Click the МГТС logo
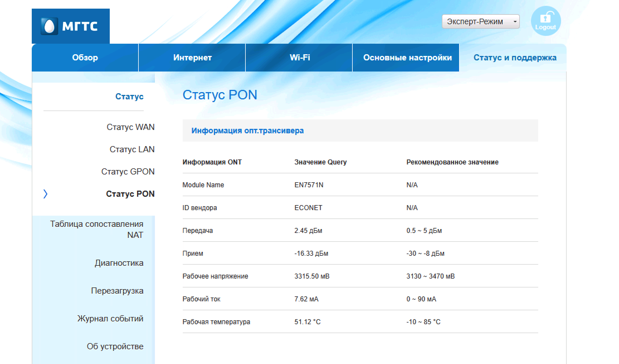619x364 pixels. tap(71, 26)
